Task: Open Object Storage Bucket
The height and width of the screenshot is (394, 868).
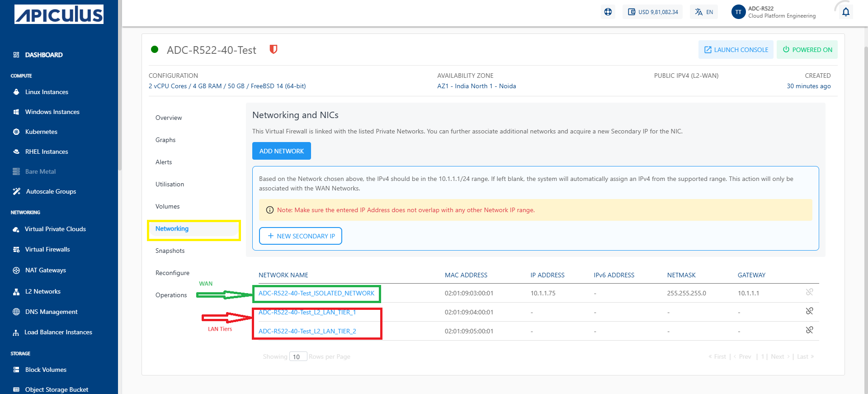Action: [x=57, y=389]
